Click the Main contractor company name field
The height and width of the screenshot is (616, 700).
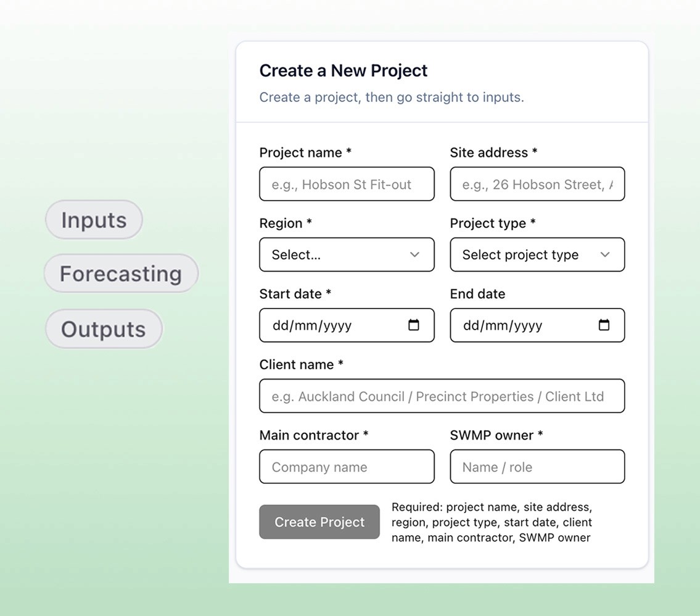pos(347,467)
